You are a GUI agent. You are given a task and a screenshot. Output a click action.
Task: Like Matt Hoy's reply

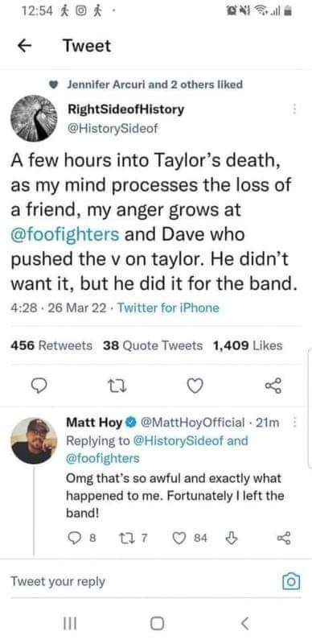179,538
